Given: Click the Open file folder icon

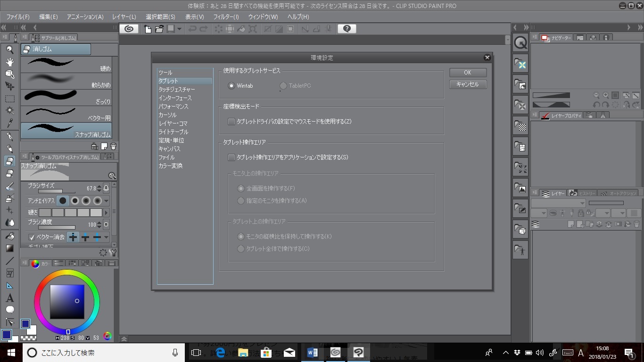Looking at the screenshot, I should coord(159,29).
